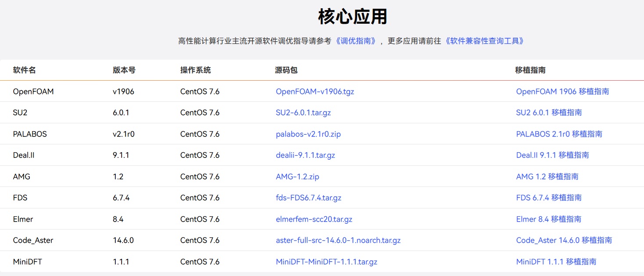Download SU2-6.0.1.tar.gz source package

(303, 112)
